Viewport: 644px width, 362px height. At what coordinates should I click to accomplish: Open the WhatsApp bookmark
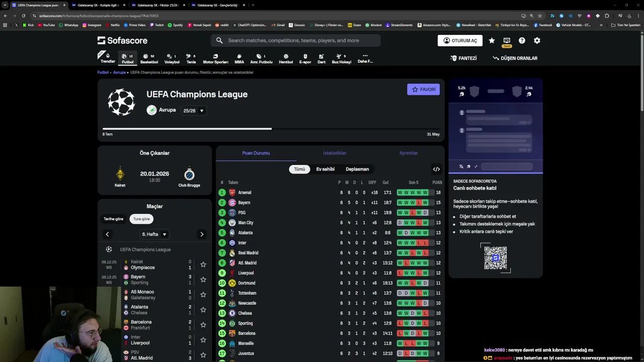pyautogui.click(x=68, y=25)
